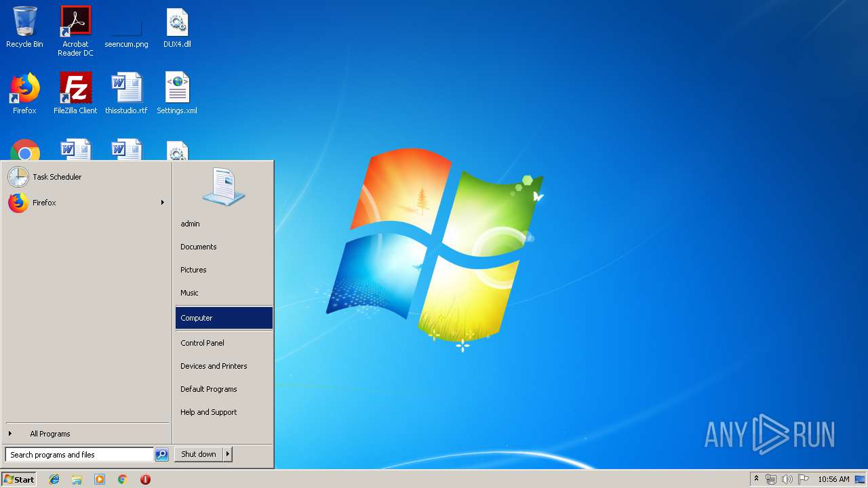Open volume control tray icon
868x488 pixels.
coord(787,479)
